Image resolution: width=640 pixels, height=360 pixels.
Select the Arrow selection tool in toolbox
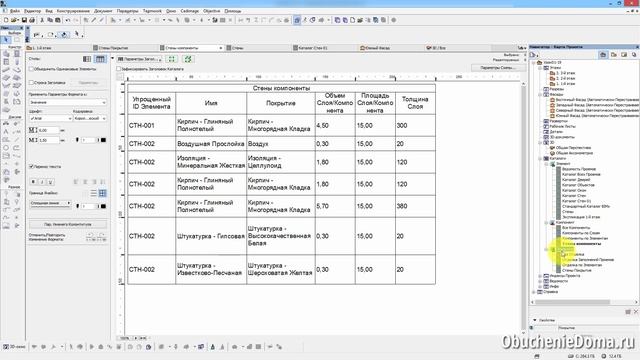6,40
